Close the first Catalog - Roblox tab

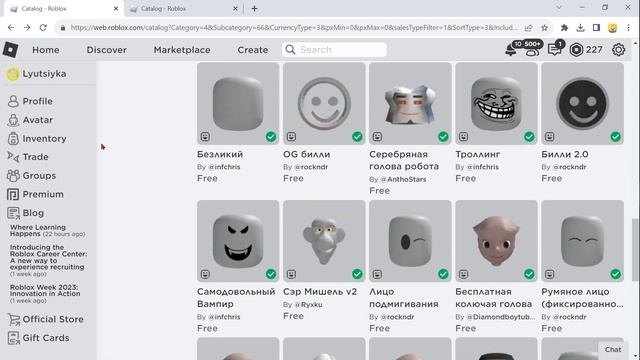pyautogui.click(x=116, y=9)
